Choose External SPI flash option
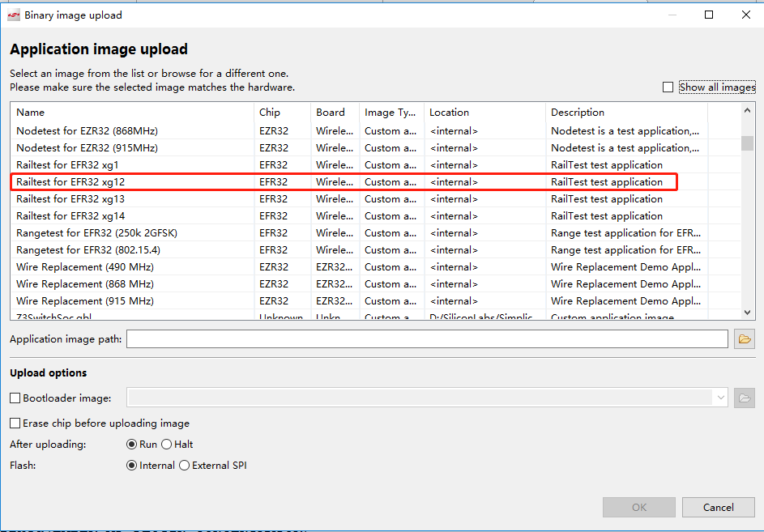This screenshot has width=764, height=532. click(x=184, y=466)
